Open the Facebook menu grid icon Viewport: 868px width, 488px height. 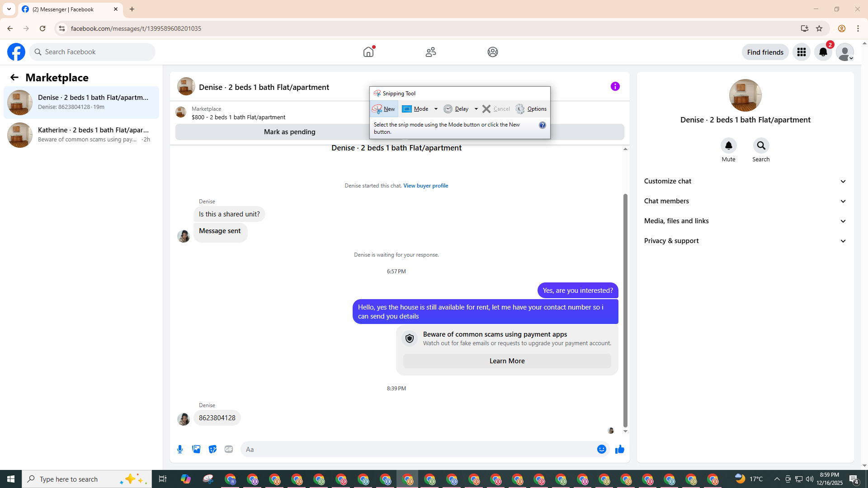point(802,52)
